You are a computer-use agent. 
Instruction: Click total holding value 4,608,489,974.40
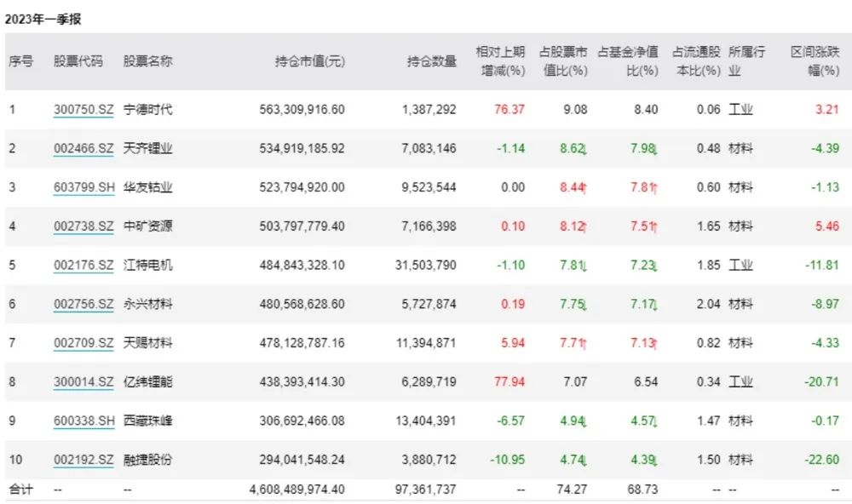pos(297,490)
